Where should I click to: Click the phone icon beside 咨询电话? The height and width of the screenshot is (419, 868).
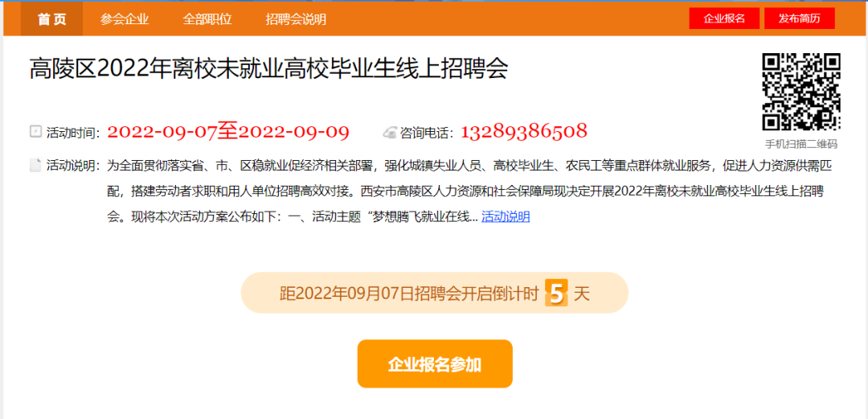[x=390, y=133]
